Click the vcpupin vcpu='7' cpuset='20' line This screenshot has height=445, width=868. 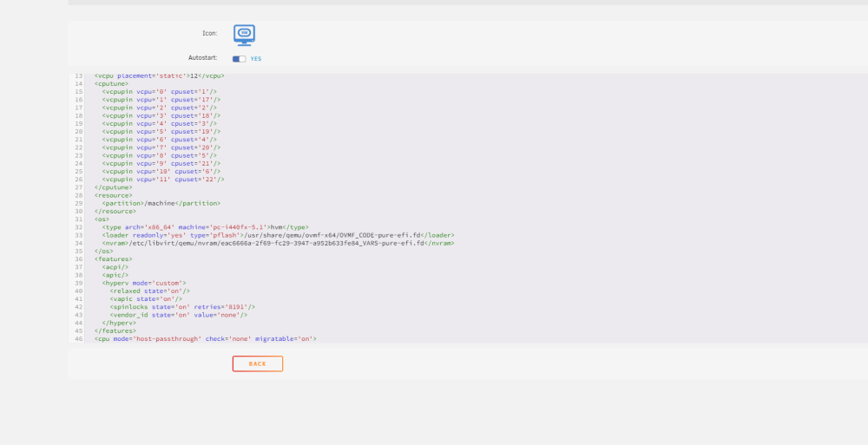(161, 147)
